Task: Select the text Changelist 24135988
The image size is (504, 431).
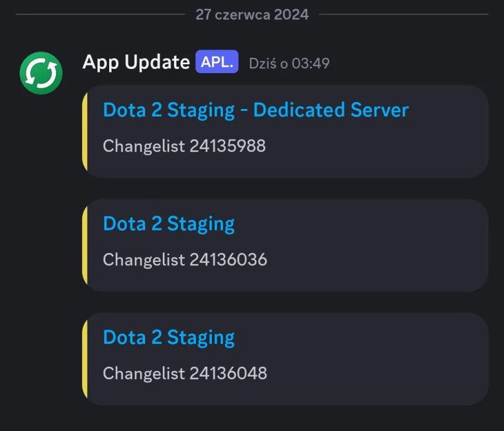Action: tap(184, 146)
